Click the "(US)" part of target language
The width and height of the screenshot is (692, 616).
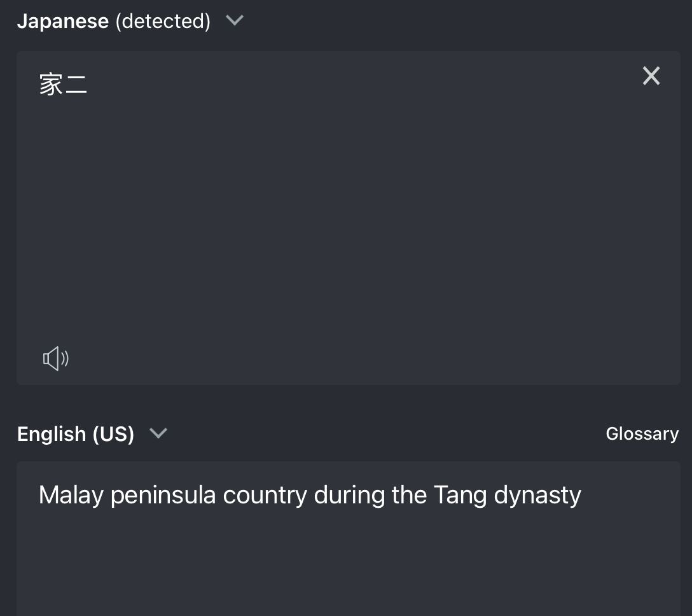click(113, 434)
